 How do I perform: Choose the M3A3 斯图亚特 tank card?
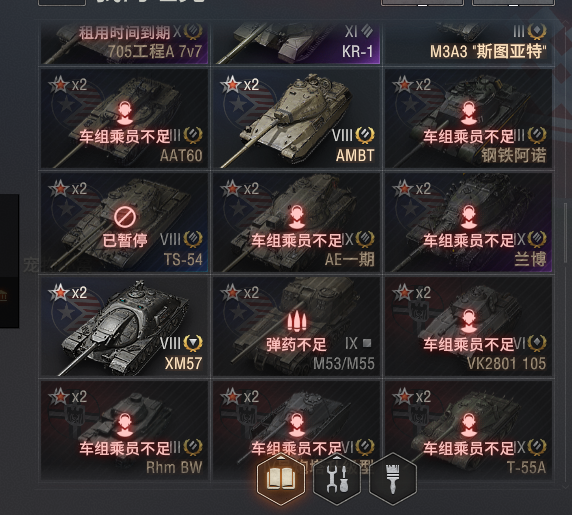pos(468,44)
